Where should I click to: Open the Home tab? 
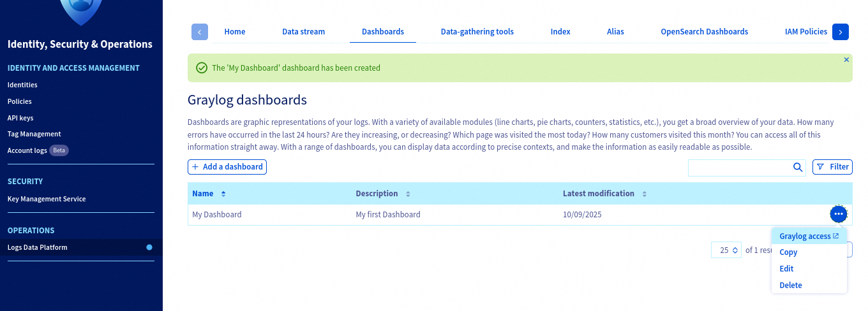coord(235,31)
